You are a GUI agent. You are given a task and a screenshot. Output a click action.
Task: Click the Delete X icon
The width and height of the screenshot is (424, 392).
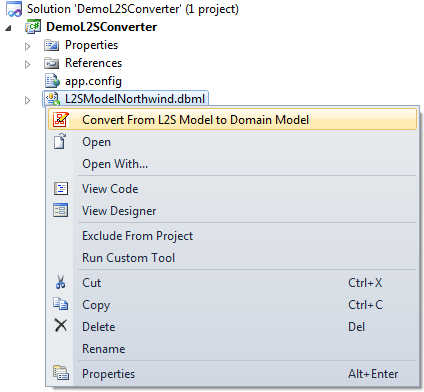pyautogui.click(x=61, y=325)
